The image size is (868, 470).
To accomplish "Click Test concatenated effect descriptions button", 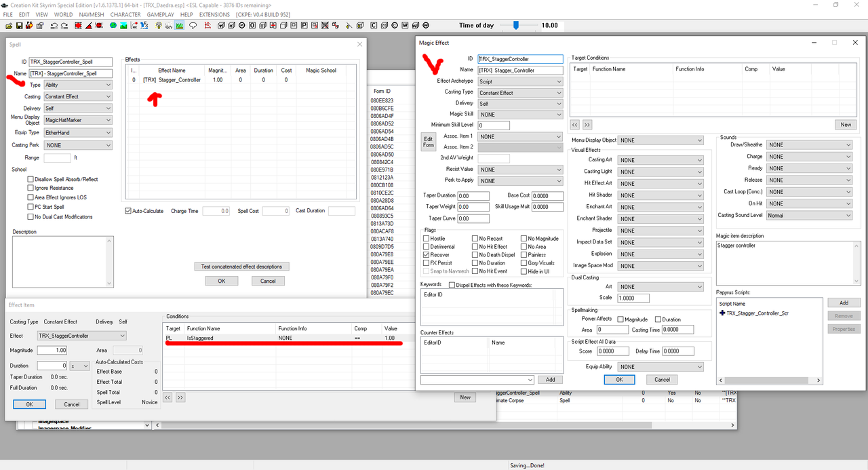I will pos(241,266).
